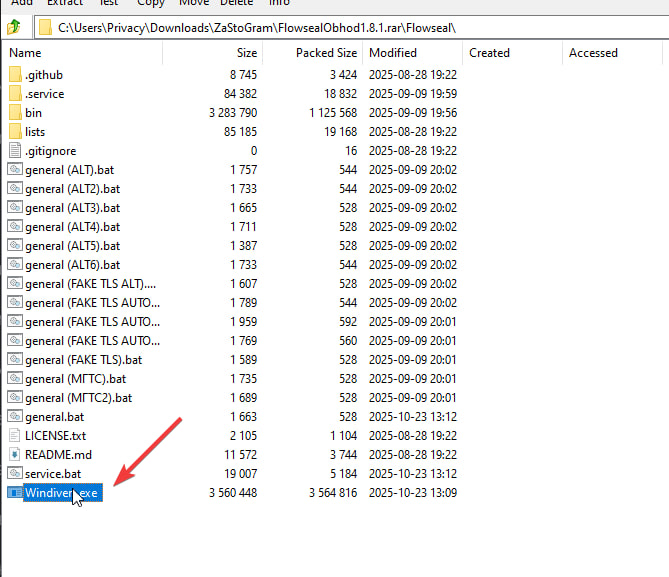This screenshot has height=577, width=669.
Task: Select general (ALT2).bat file name
Action: 73,189
